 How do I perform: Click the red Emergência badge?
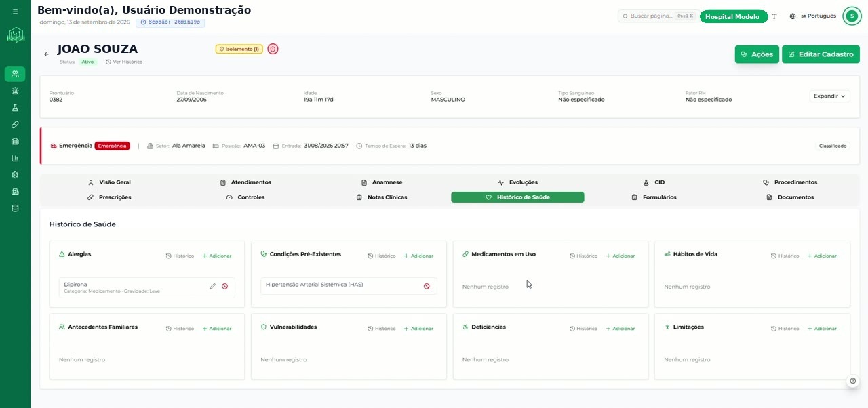(x=112, y=146)
